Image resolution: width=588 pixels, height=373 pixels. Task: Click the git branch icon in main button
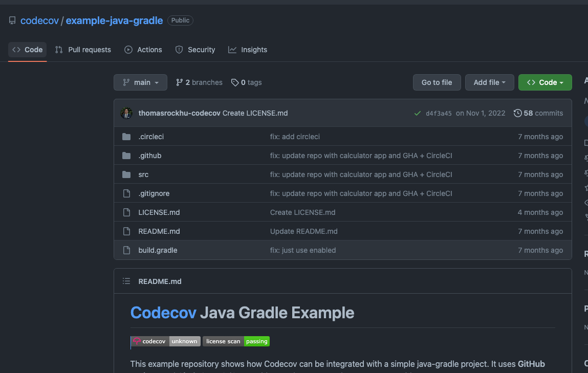[x=126, y=82]
